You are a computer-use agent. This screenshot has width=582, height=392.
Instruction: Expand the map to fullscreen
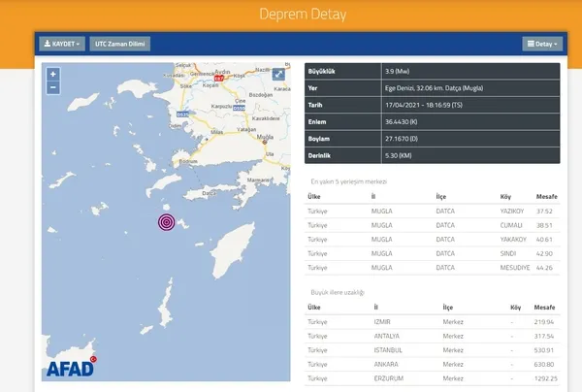[278, 74]
